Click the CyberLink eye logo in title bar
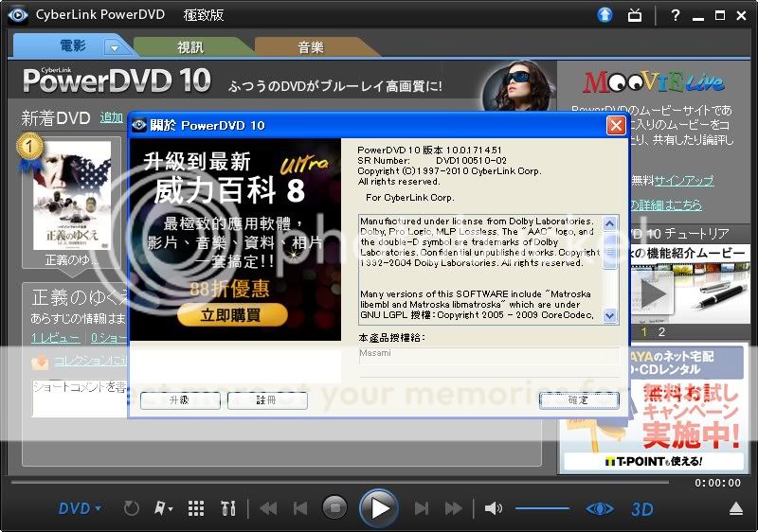Viewport: 758px width, 532px height. pos(18,15)
